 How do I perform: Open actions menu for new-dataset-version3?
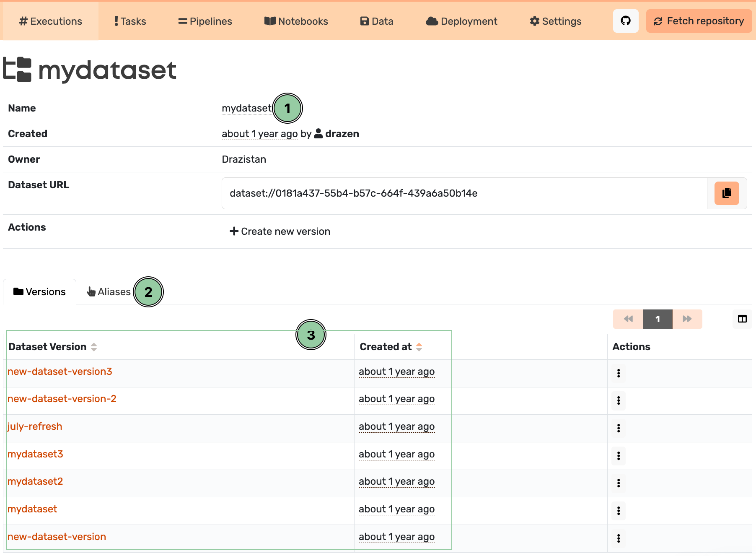[618, 373]
